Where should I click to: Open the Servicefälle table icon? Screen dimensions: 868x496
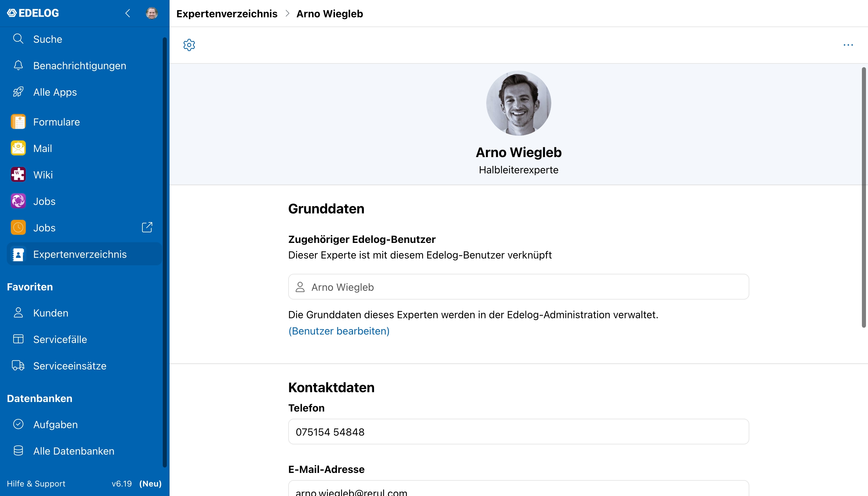pyautogui.click(x=18, y=339)
